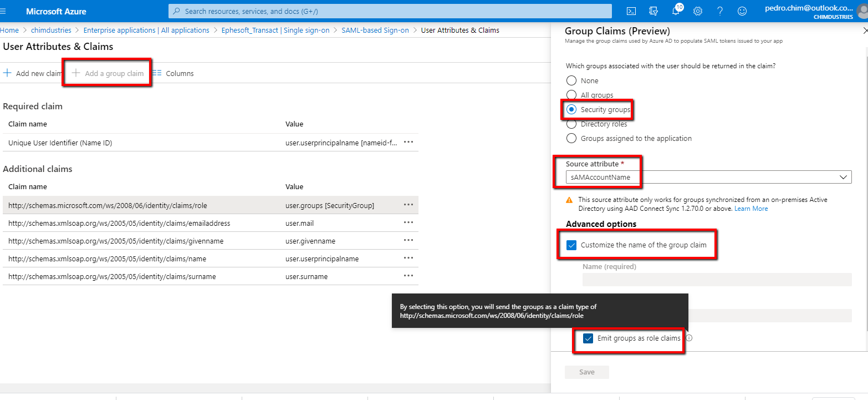
Task: Click the Columns button
Action: tap(173, 73)
